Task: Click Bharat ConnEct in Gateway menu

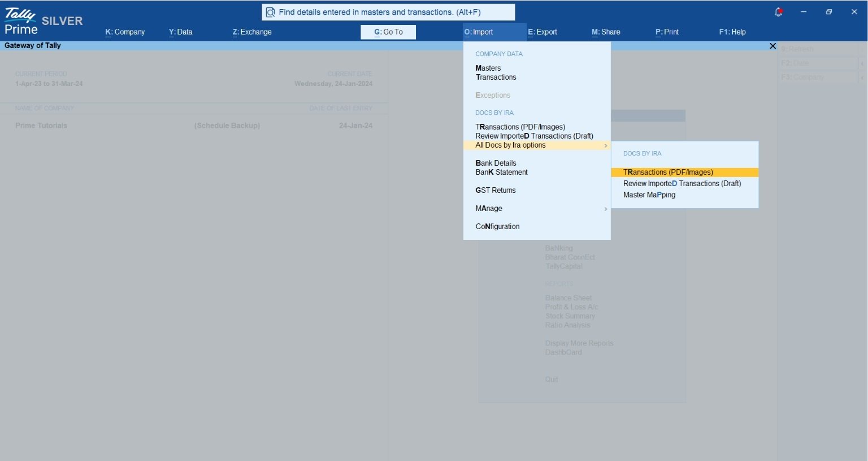Action: pyautogui.click(x=570, y=257)
